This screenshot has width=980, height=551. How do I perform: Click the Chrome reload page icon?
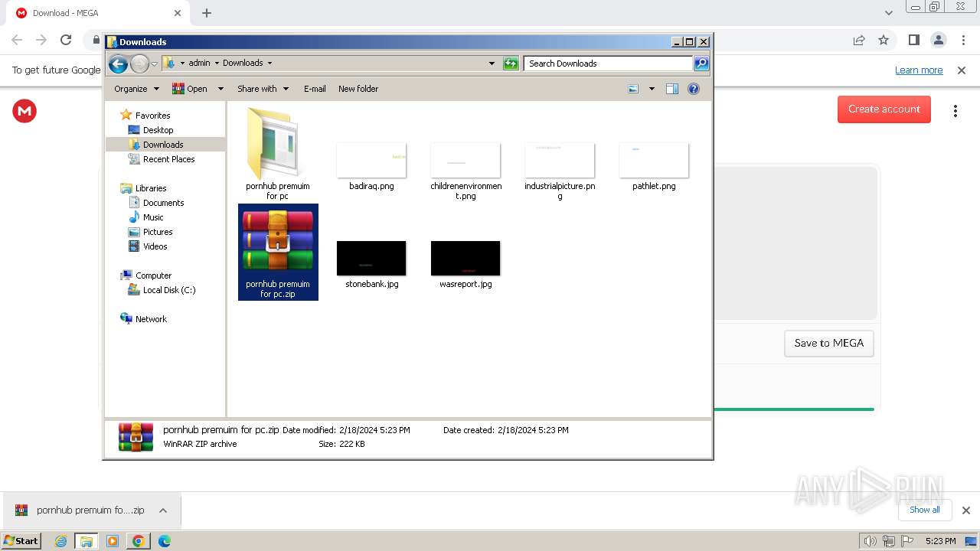66,40
